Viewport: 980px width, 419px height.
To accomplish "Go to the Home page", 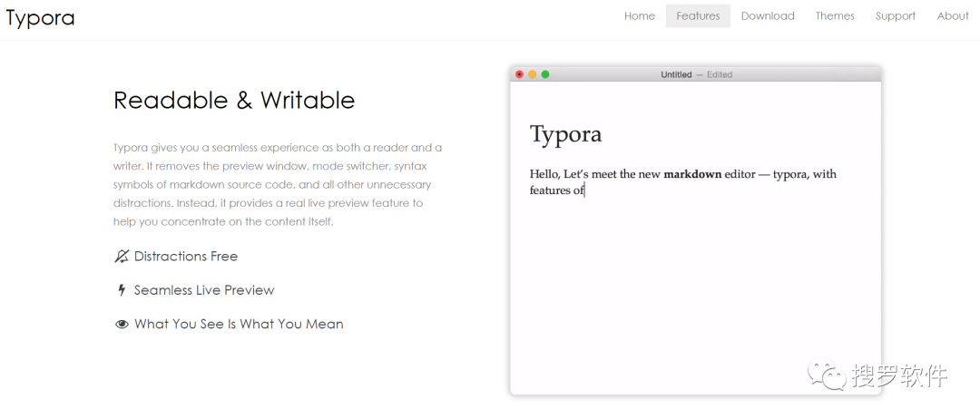I will pos(639,16).
